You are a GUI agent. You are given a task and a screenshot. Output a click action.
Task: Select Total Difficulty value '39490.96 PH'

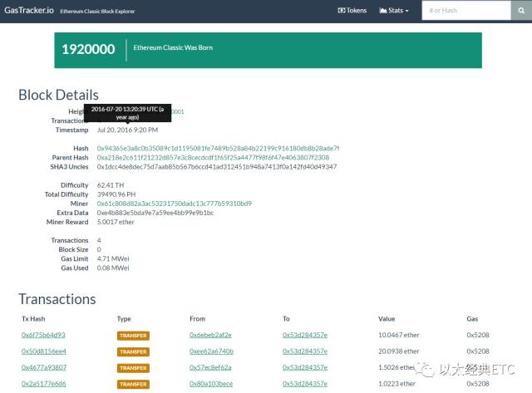[116, 194]
